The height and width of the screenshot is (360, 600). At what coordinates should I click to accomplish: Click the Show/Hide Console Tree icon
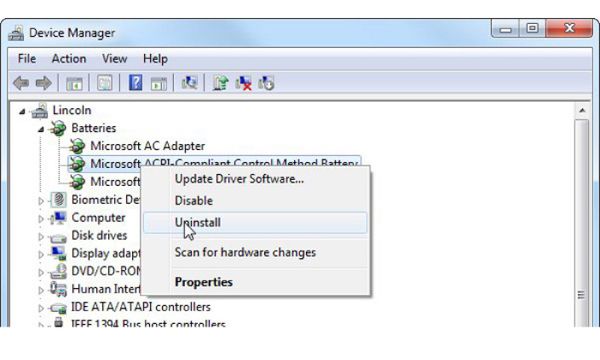[x=74, y=83]
